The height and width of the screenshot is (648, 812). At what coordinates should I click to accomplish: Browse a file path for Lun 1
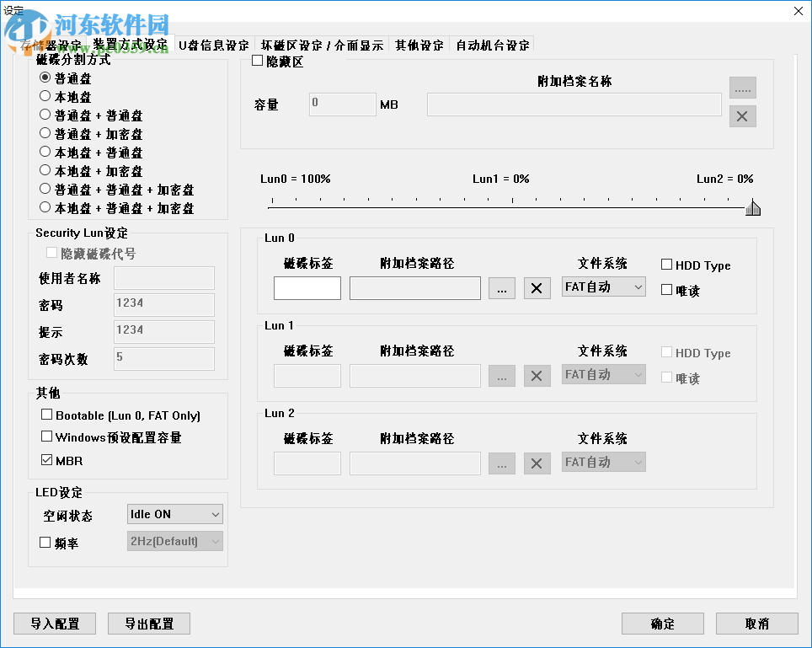501,375
